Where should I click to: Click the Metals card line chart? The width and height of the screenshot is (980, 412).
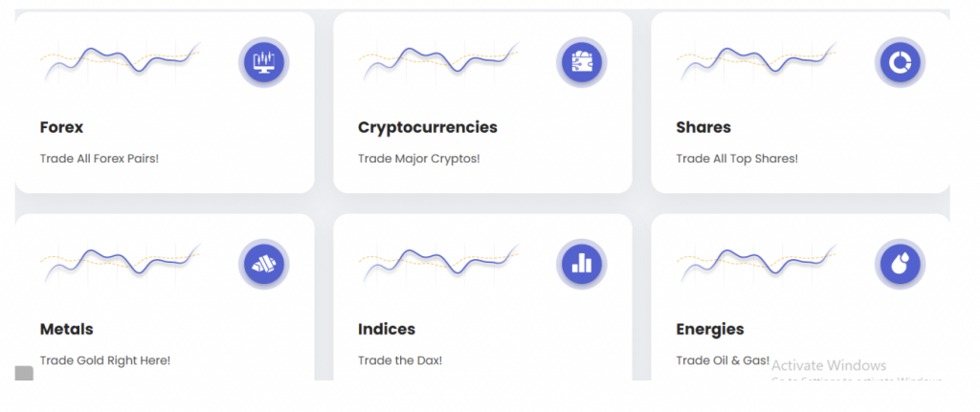pyautogui.click(x=121, y=262)
